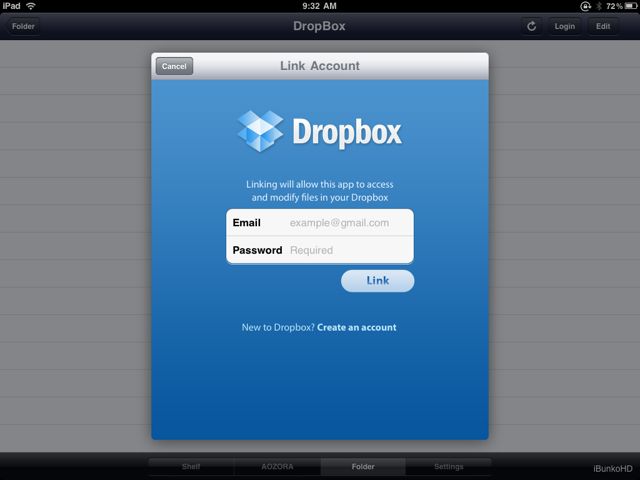
Task: Tap the Login button in top bar
Action: click(x=564, y=27)
